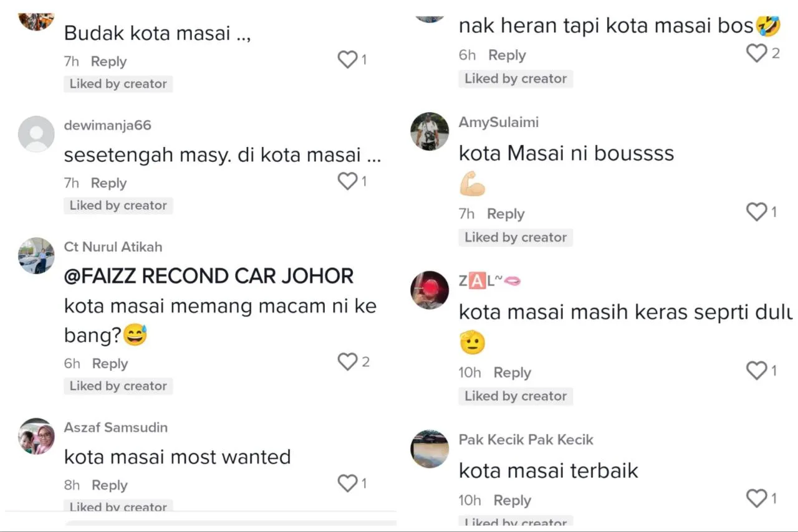Open the @FAIZZ RECOND CAR JOHOR mention
The width and height of the screenshot is (798, 532).
point(209,276)
